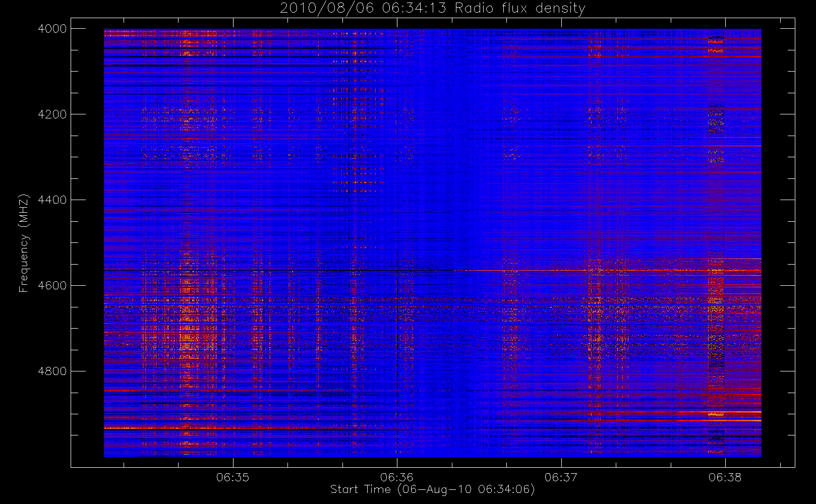
Task: Select the 4600 frequency tick label
Action: (x=52, y=286)
